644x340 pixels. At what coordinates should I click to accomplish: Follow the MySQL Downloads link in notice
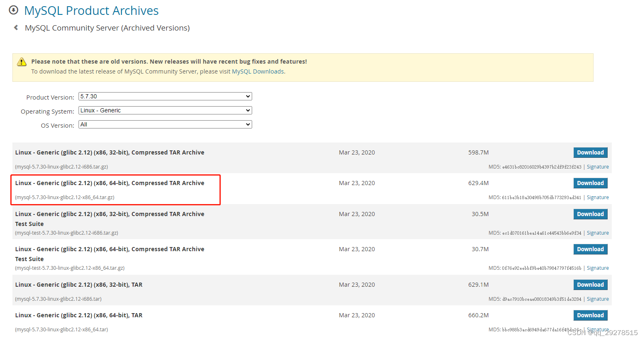258,71
